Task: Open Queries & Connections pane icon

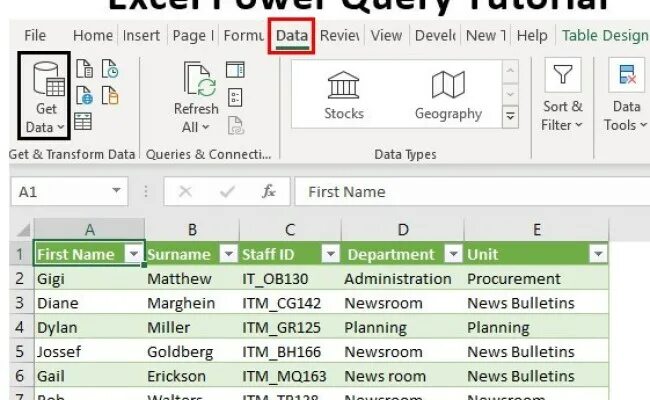Action: [x=235, y=70]
